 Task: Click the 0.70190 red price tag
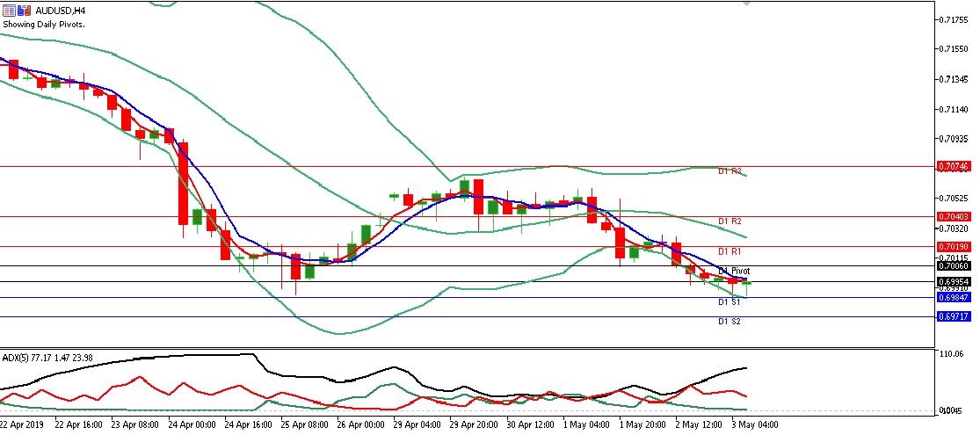point(954,247)
